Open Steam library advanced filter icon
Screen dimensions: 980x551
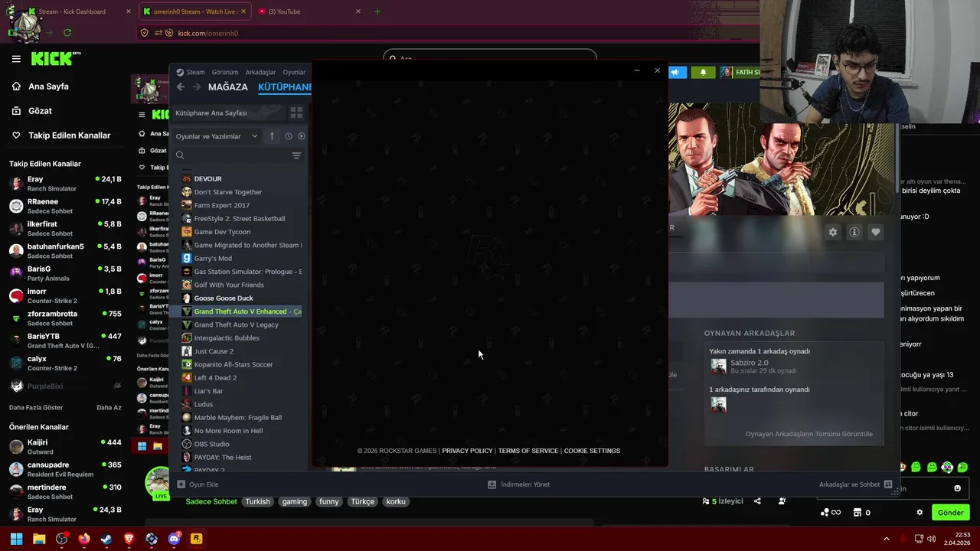tap(296, 155)
